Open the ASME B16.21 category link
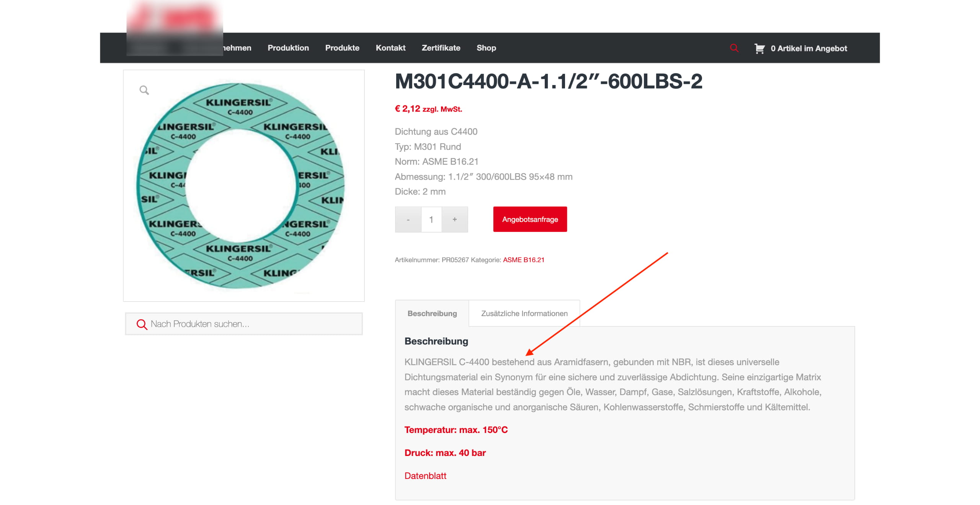Viewport: 980px width, 505px height. pos(523,260)
